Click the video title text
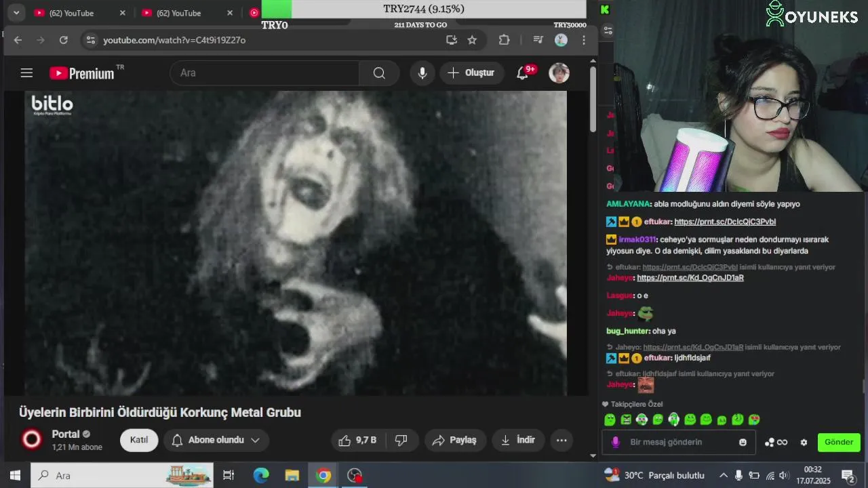Viewport: 868px width, 488px height. pos(160,413)
